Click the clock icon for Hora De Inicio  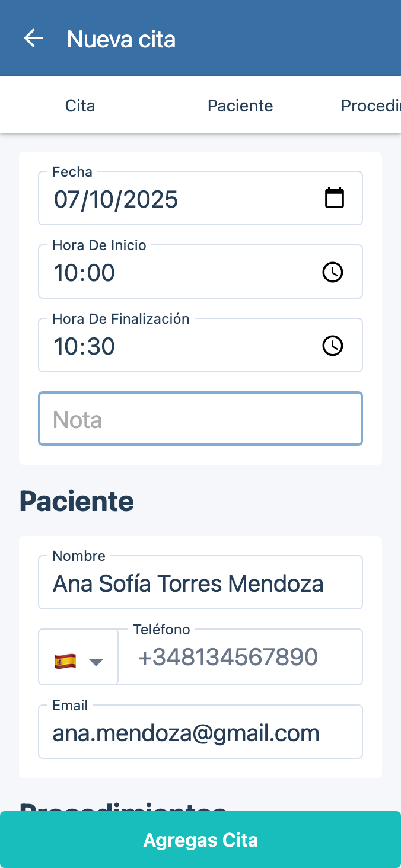(x=332, y=272)
